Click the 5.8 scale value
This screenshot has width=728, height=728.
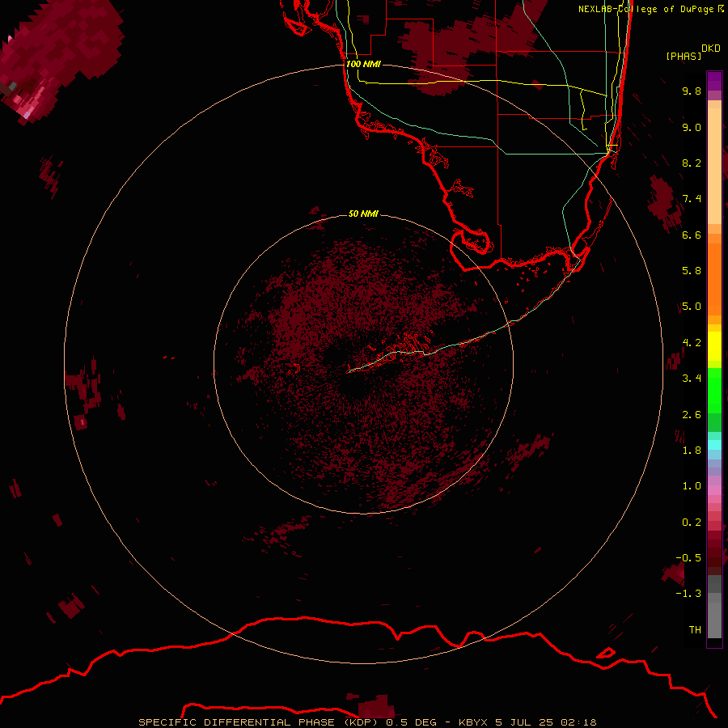pyautogui.click(x=692, y=271)
